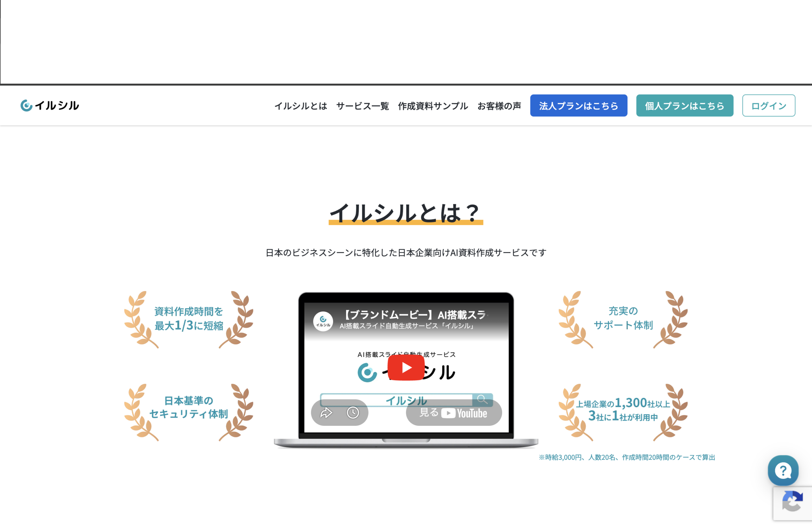Screen dimensions: 812x528
Task: Click the share arrow icon on the video
Action: pos(326,413)
